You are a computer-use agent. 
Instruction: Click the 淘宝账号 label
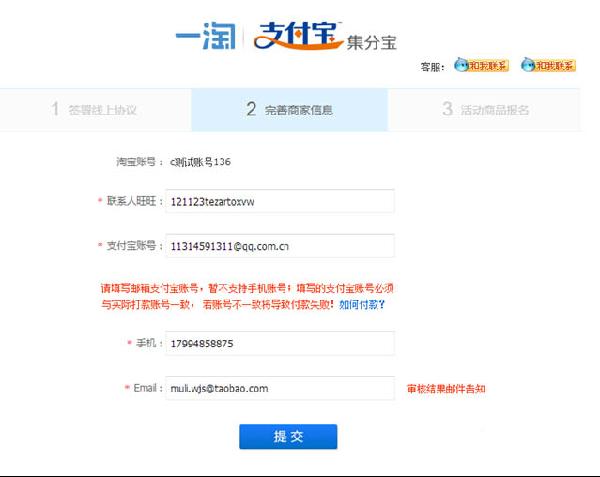click(139, 161)
